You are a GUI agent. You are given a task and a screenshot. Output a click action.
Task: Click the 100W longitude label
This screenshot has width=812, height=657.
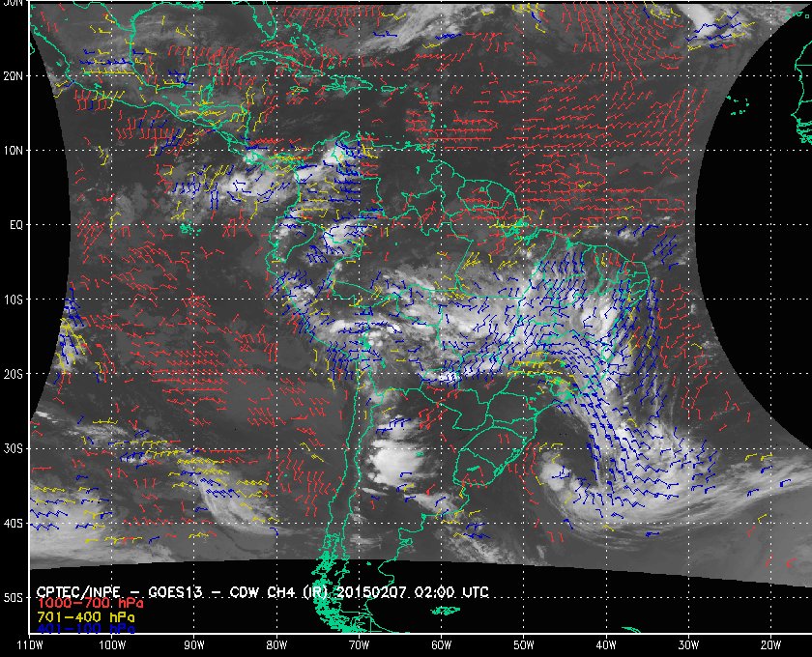pos(112,645)
